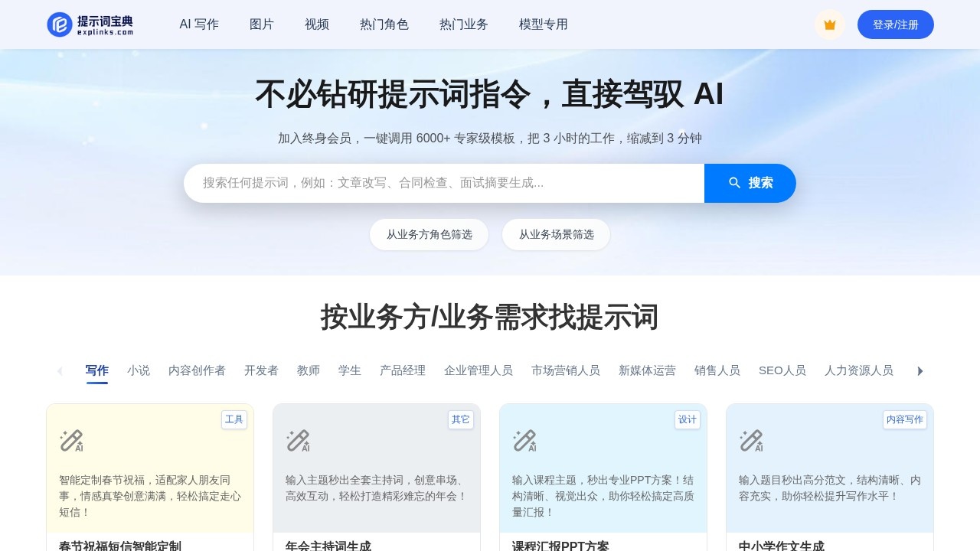The width and height of the screenshot is (980, 551).
Task: Switch to the 小说 category tab
Action: click(x=139, y=370)
